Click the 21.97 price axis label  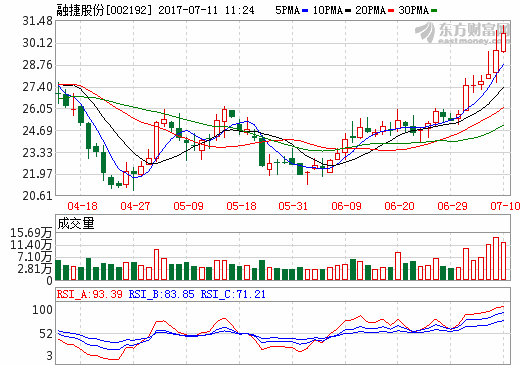[x=38, y=174]
